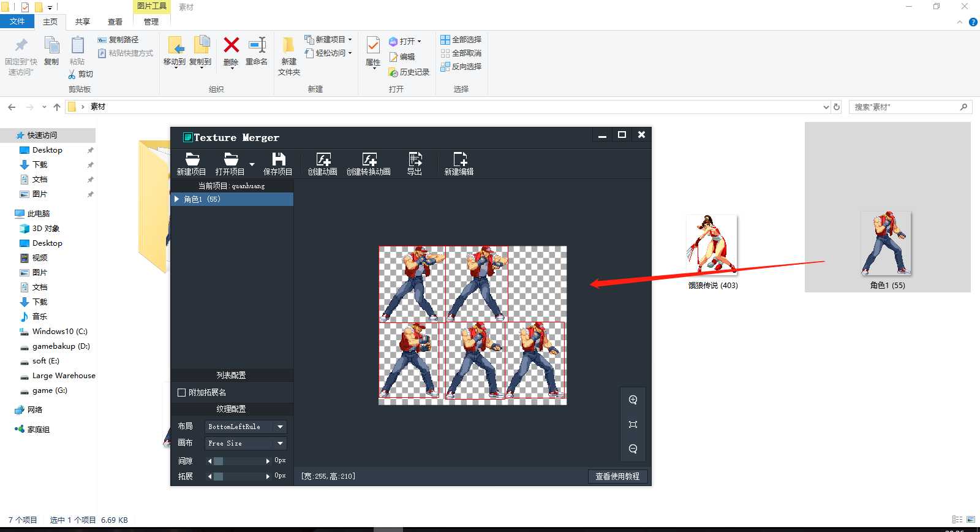The width and height of the screenshot is (980, 532).
Task: Click Explorer up-folder arrow
Action: (57, 107)
